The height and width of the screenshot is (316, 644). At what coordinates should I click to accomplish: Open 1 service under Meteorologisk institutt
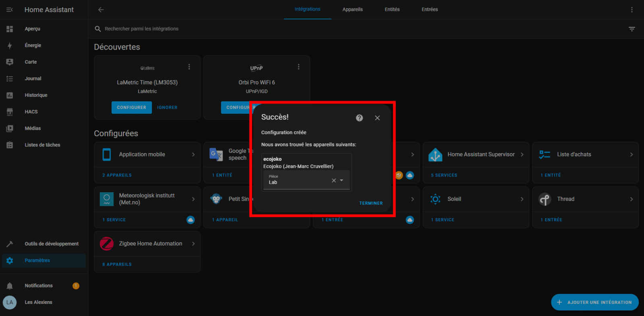click(114, 220)
